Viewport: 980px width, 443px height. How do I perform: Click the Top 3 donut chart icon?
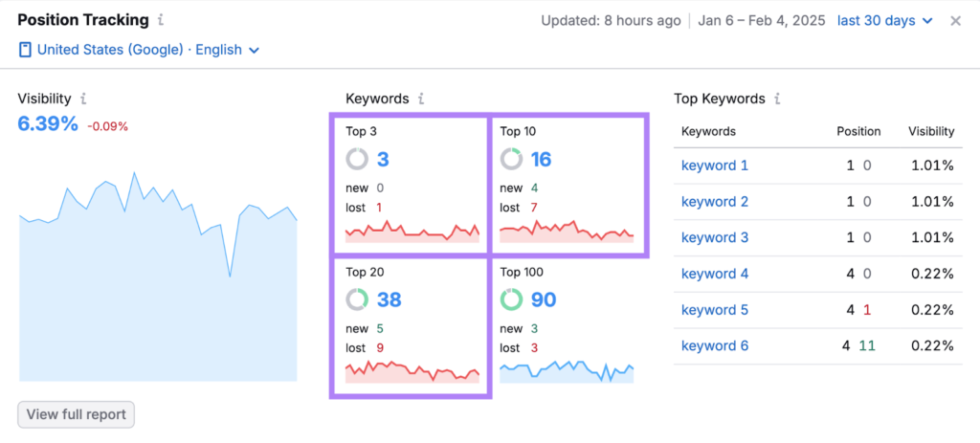click(357, 159)
